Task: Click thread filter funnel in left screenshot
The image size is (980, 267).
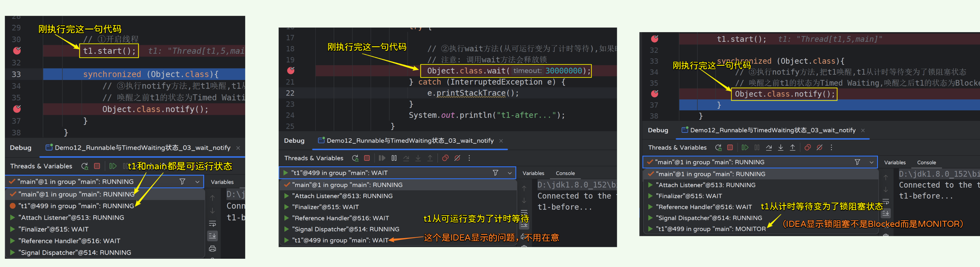Action: pos(182,182)
